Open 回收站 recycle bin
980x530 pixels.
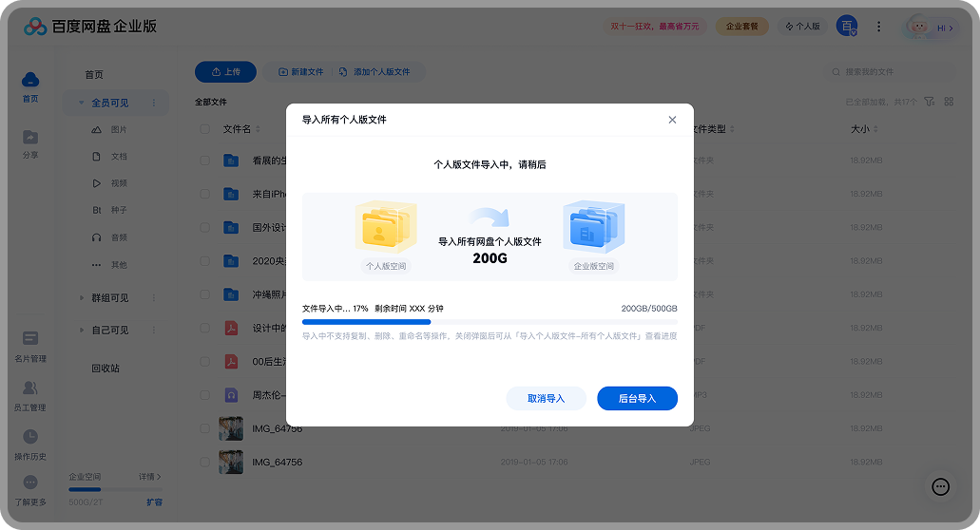pyautogui.click(x=106, y=369)
